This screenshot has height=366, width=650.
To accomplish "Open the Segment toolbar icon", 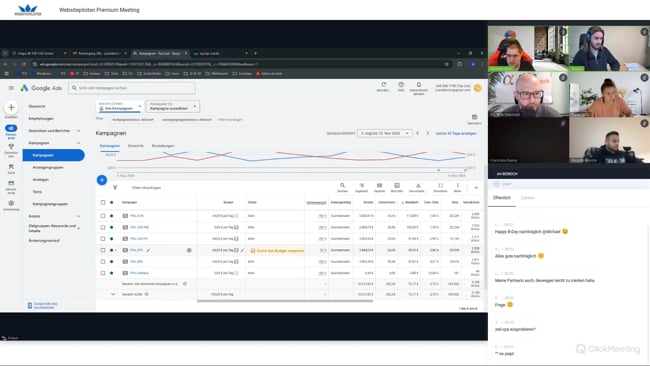I will click(x=361, y=185).
